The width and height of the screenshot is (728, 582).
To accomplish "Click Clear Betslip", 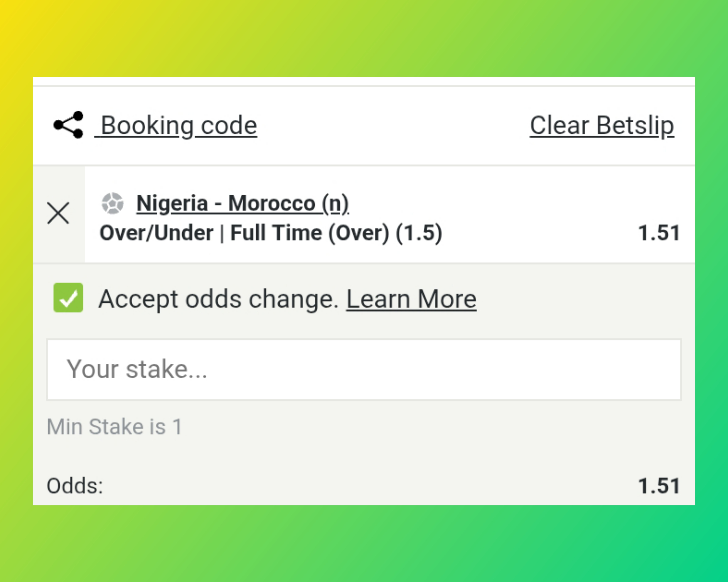I will pyautogui.click(x=602, y=126).
